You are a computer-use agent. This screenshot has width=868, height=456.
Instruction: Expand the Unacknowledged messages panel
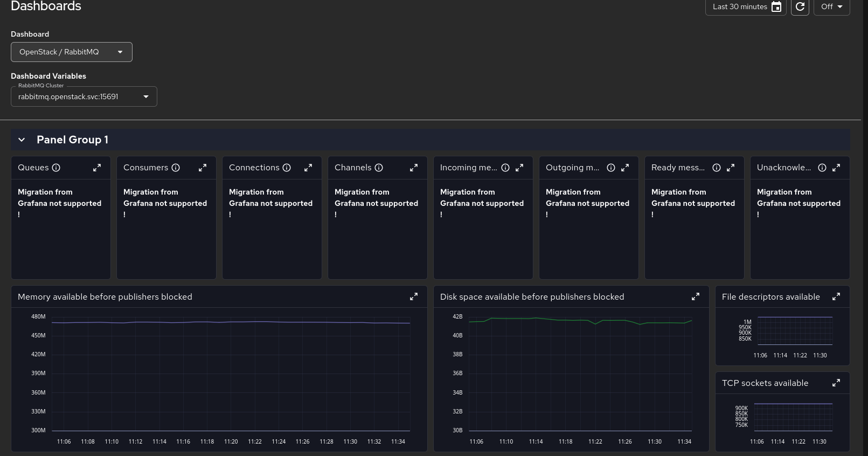pyautogui.click(x=836, y=168)
